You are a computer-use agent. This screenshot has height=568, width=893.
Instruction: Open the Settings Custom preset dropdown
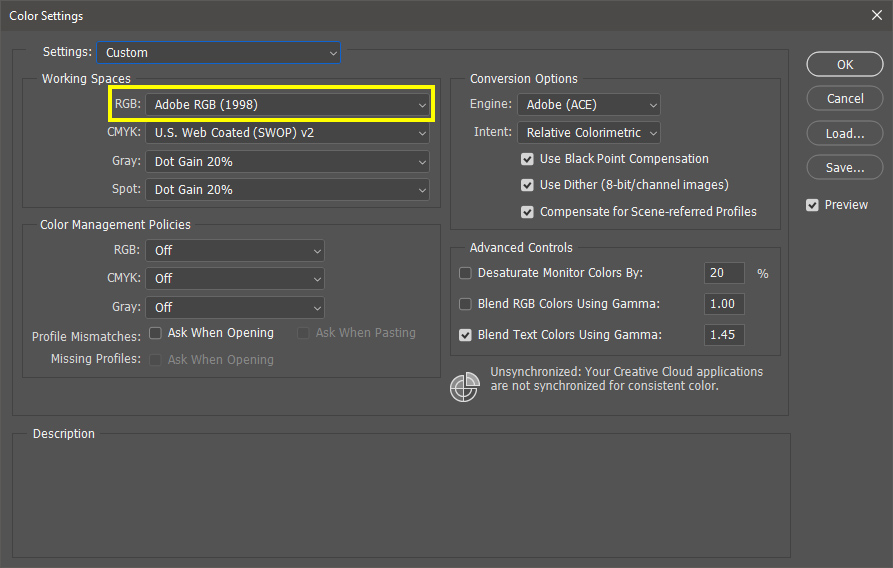pos(218,52)
